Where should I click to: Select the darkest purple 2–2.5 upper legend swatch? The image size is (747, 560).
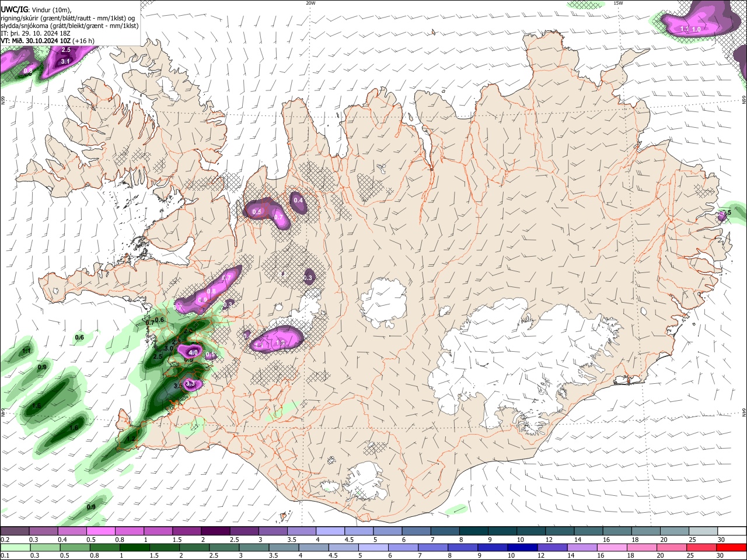[215, 531]
